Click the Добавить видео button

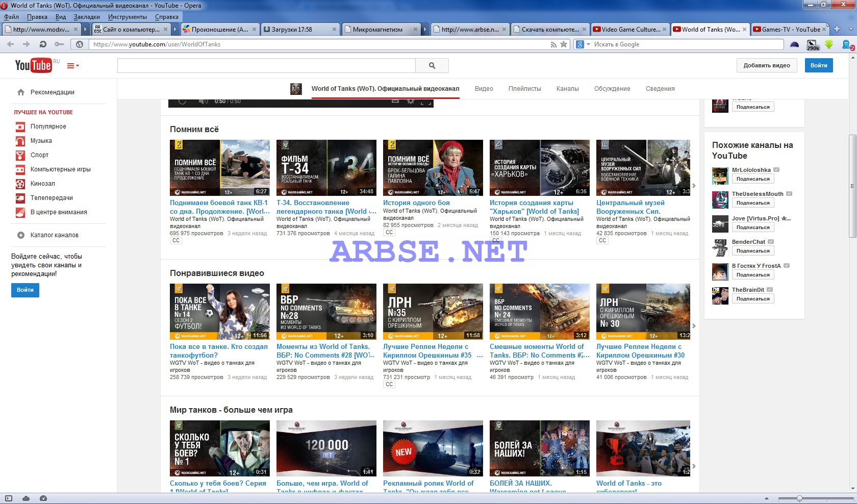[x=767, y=65]
